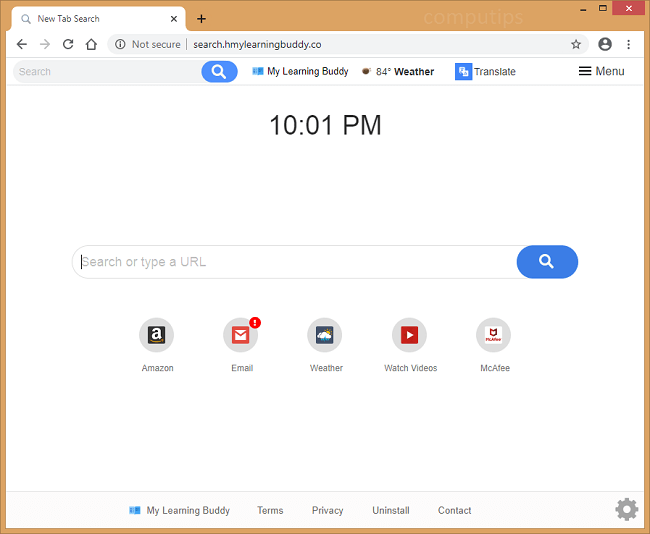Reload the page with the refresh icon

[x=68, y=44]
